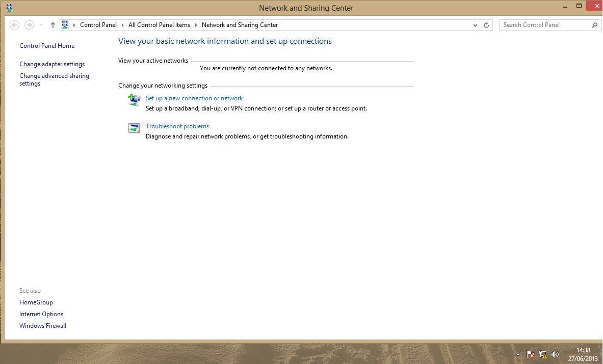Open HomeGroup under See also

36,302
